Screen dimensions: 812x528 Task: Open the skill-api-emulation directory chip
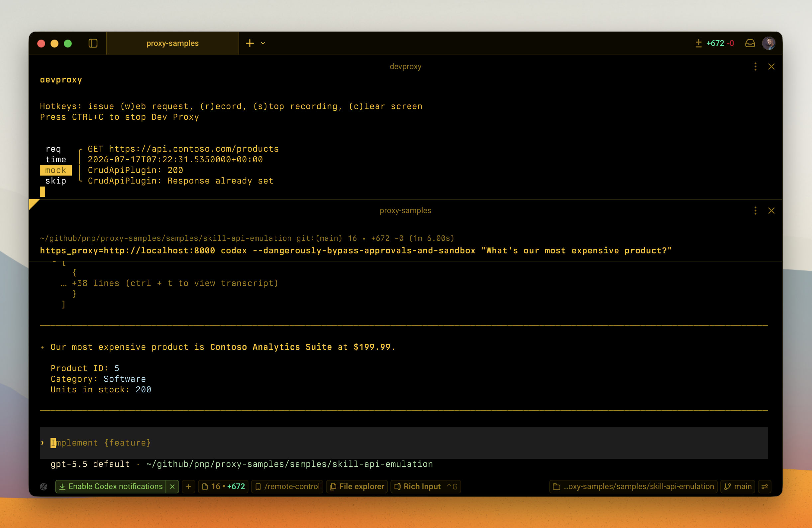click(x=633, y=486)
